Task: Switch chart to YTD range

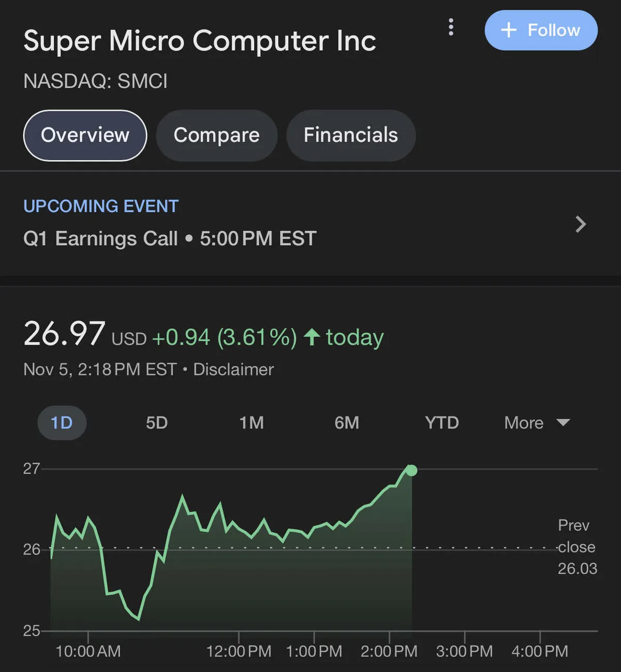Action: [441, 423]
